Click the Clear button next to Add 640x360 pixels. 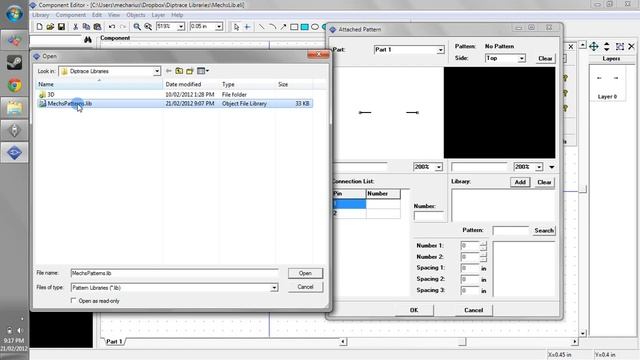click(x=544, y=182)
